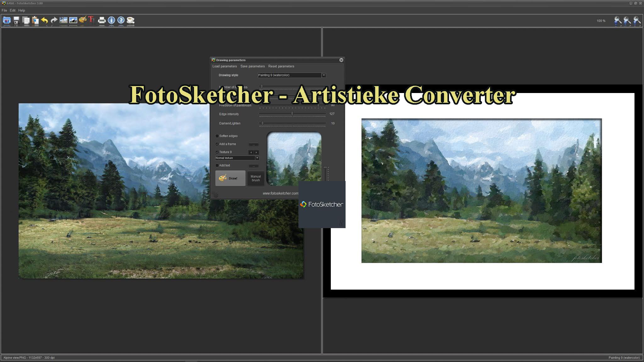Click status bar Painting 9 (watercolor) label
Image resolution: width=644 pixels, height=362 pixels.
[x=624, y=358]
